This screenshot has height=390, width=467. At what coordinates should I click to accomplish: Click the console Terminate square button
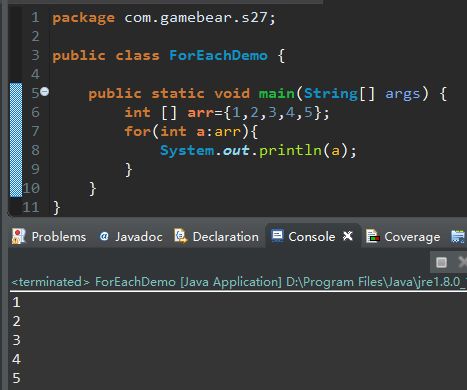441,262
